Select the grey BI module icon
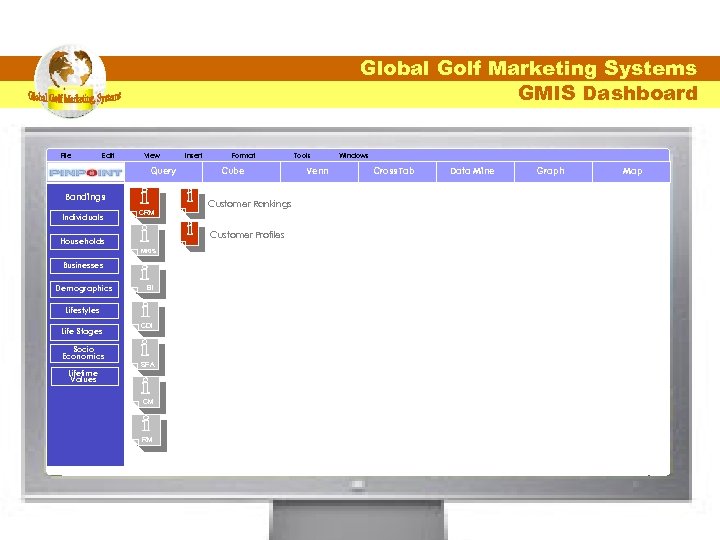 pos(146,279)
